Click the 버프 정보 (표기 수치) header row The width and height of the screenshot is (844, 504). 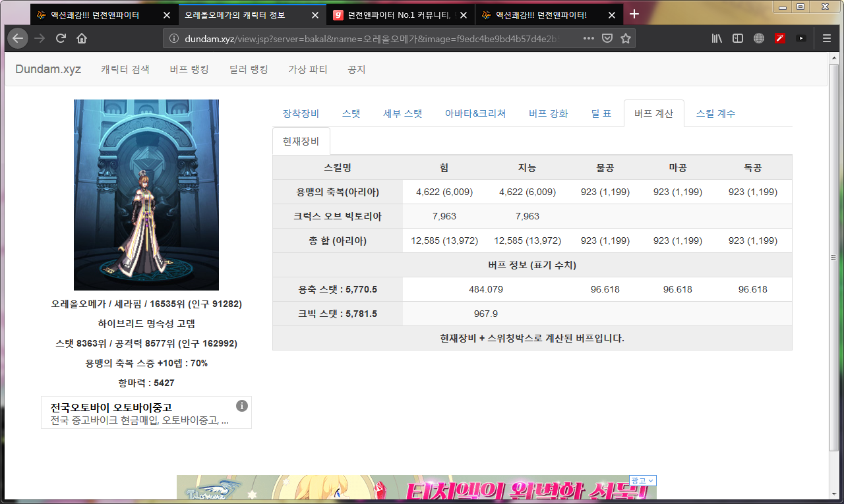pos(532,265)
